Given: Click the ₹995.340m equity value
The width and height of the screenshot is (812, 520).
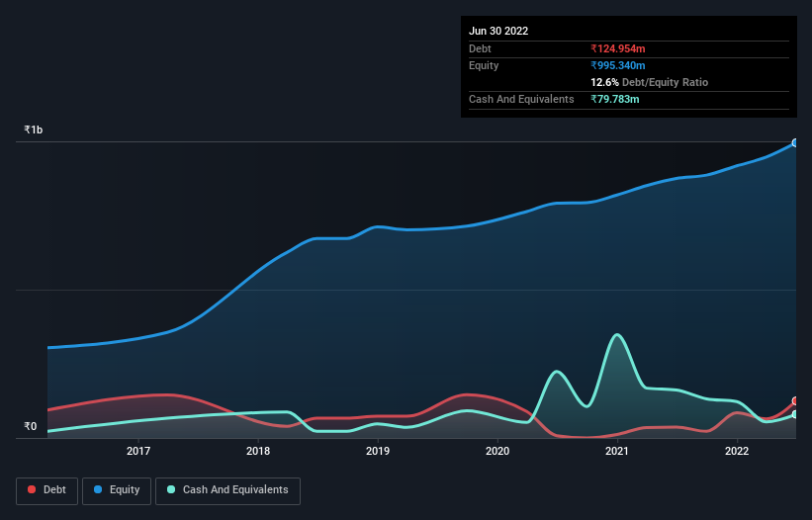Looking at the screenshot, I should pos(618,65).
